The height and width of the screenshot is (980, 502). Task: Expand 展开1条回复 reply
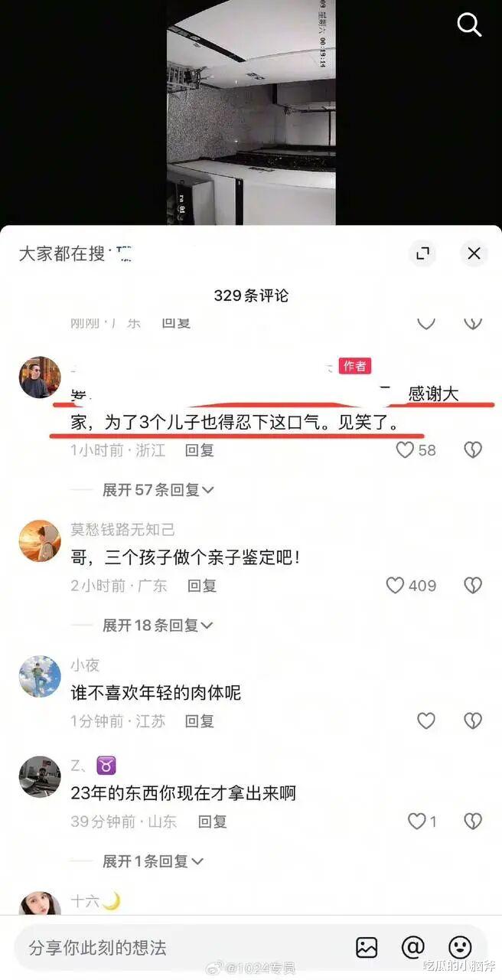coord(153,861)
